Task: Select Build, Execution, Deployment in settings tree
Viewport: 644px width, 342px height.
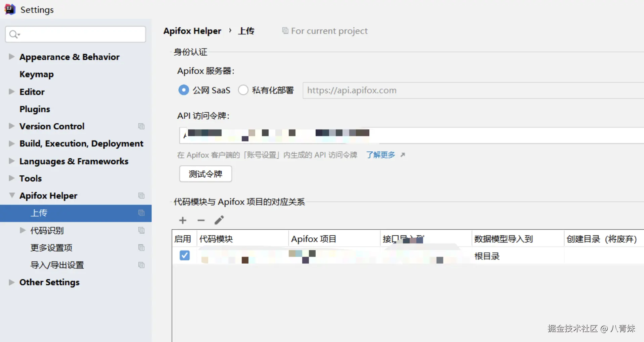Action: [x=81, y=144]
